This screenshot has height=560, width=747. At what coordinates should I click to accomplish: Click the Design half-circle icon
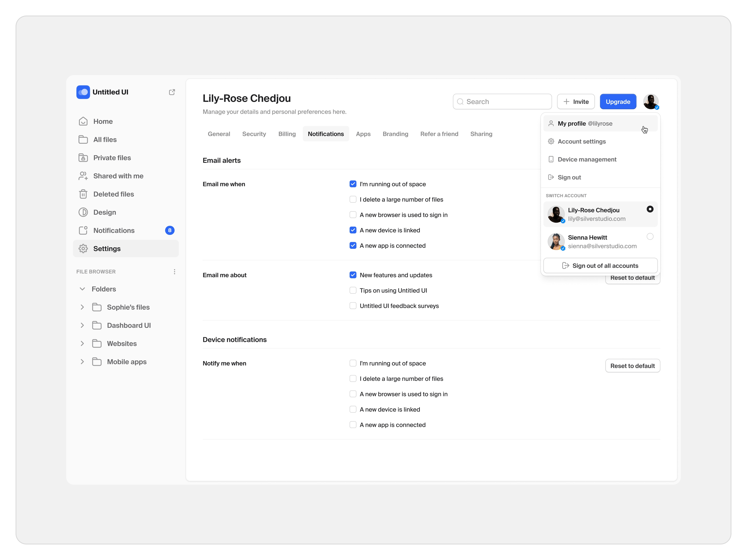pyautogui.click(x=83, y=212)
